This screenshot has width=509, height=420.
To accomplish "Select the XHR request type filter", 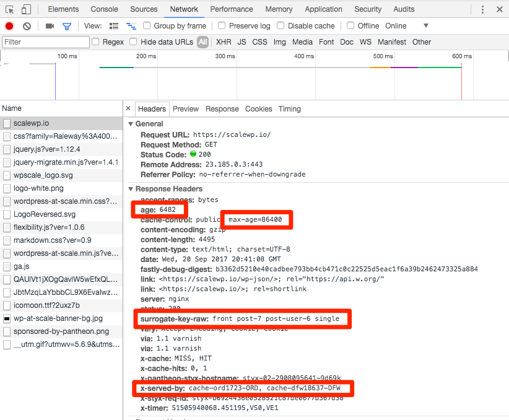I will pos(223,42).
